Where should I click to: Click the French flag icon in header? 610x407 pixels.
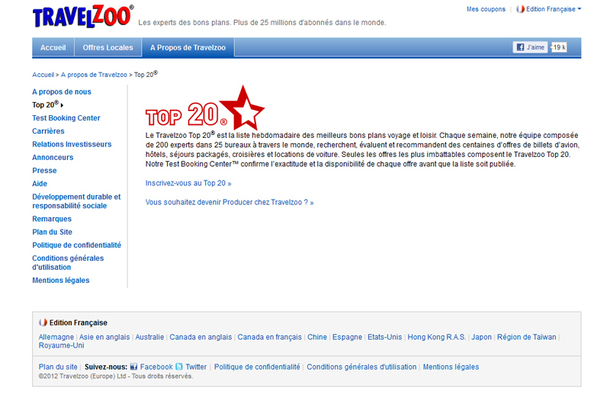click(x=520, y=9)
